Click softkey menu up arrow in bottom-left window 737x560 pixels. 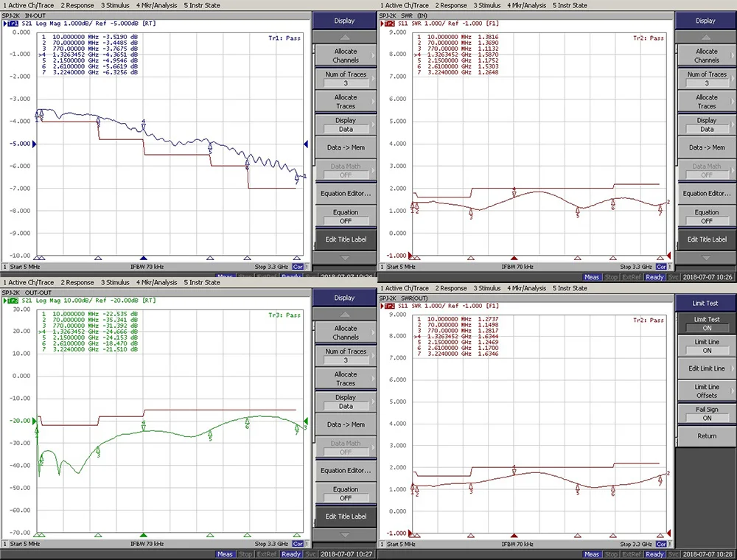345,315
